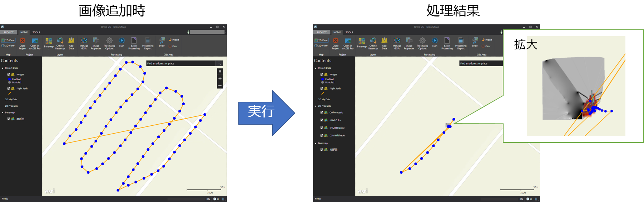Open PROJECT tab in right window
644x202 pixels.
(322, 32)
